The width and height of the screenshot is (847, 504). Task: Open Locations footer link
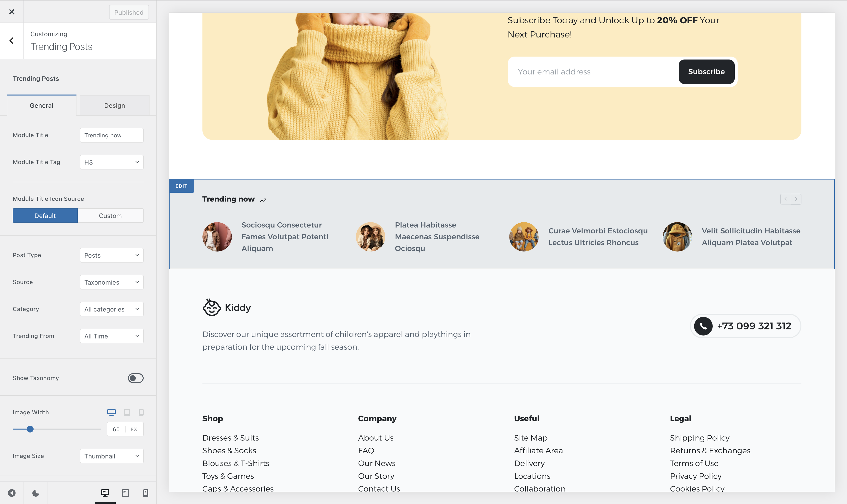pos(532,476)
